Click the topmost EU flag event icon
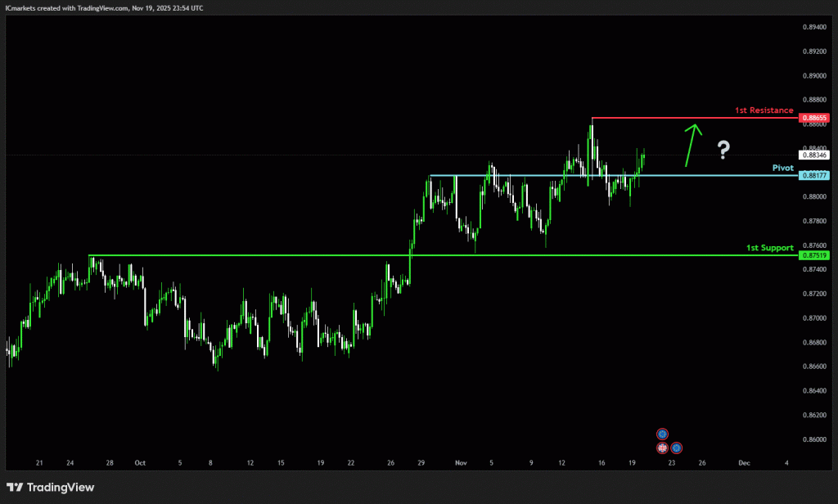The width and height of the screenshot is (838, 504). pos(663,434)
